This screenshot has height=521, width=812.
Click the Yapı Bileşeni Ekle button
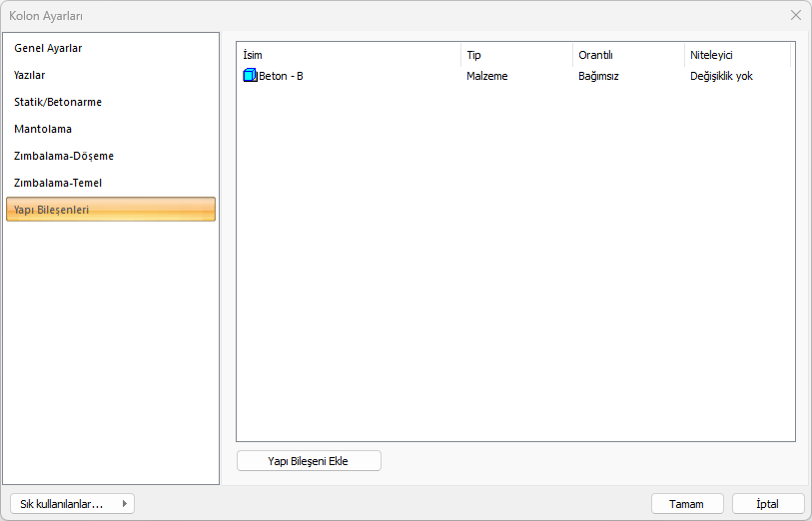point(309,461)
